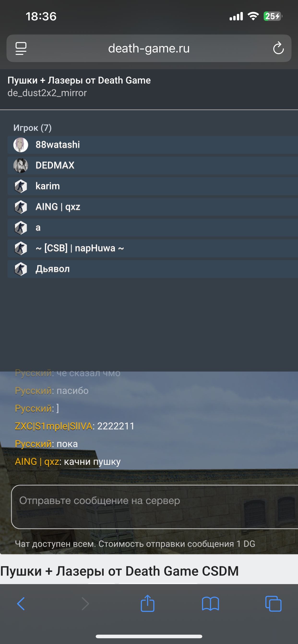Tap the 88watashi player avatar

pyautogui.click(x=21, y=145)
